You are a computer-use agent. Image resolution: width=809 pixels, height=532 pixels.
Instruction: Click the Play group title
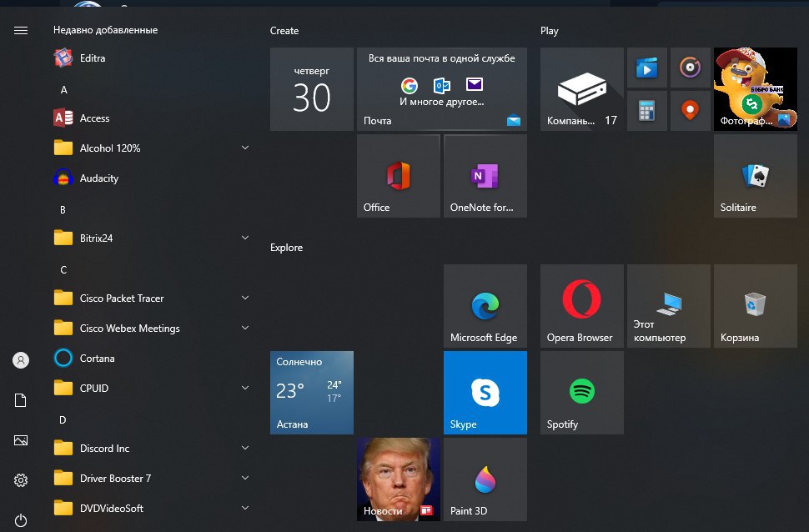550,31
